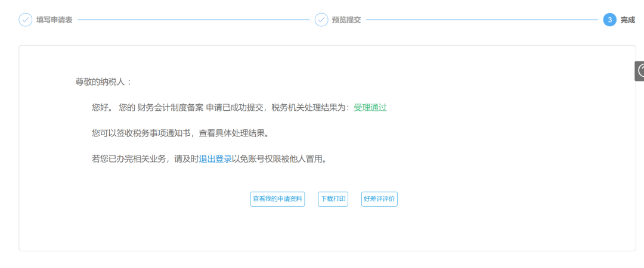Click the checkmark icon for 填写申请表 step
Screen dimensions: 644x268
[25, 20]
